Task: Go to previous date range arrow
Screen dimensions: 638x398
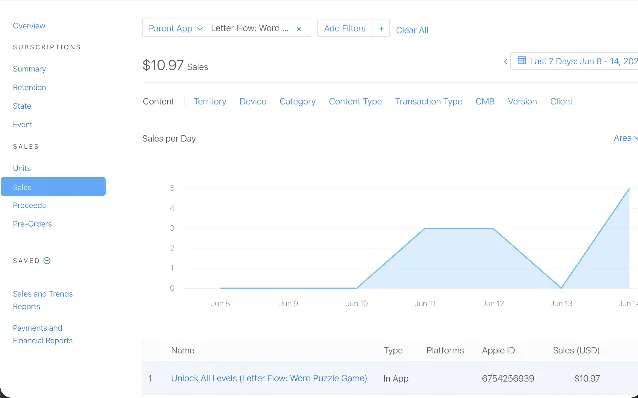Action: coord(505,61)
